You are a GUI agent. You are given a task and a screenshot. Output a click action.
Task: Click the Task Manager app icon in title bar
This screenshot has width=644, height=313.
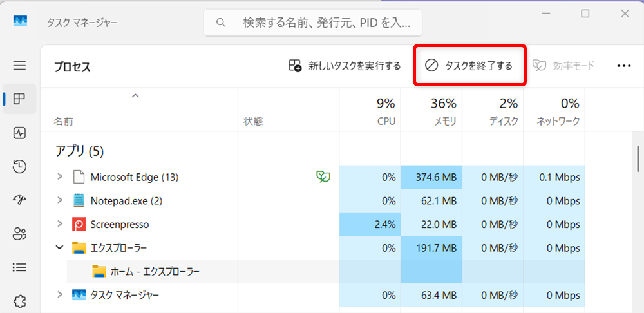click(x=20, y=21)
